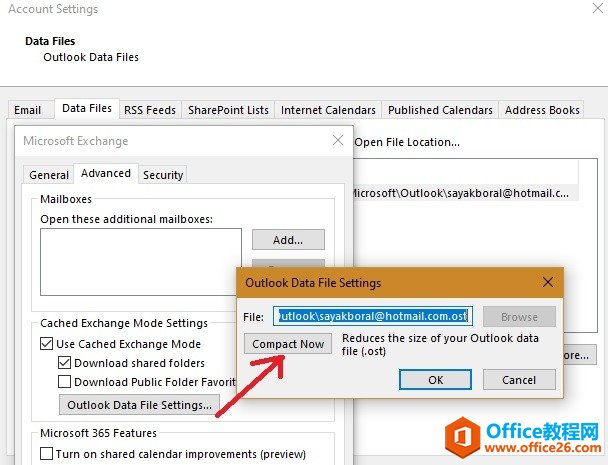Click the Compact Now button
Image resolution: width=608 pixels, height=465 pixels.
[288, 344]
